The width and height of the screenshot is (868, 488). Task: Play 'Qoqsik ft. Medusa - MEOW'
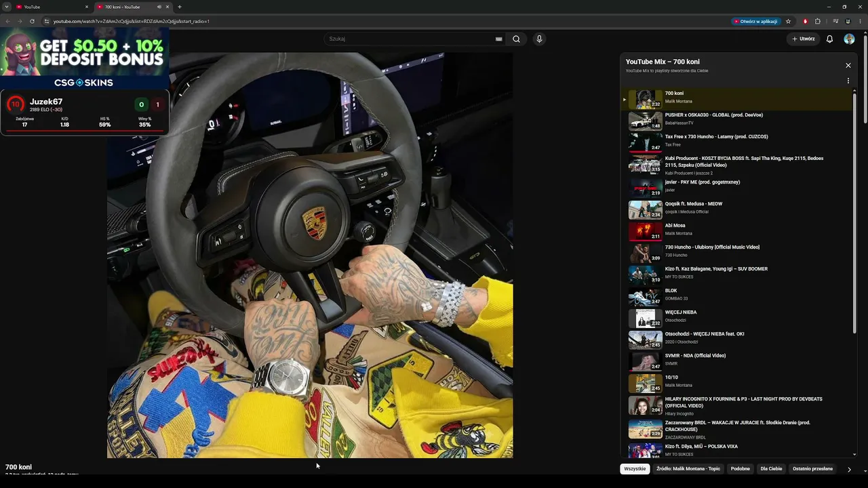(x=736, y=209)
